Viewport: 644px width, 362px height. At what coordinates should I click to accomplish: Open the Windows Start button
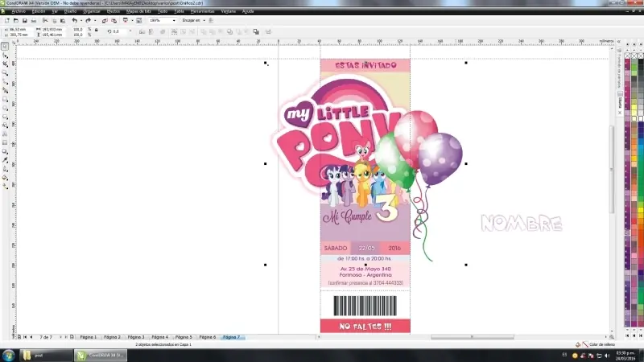click(8, 355)
